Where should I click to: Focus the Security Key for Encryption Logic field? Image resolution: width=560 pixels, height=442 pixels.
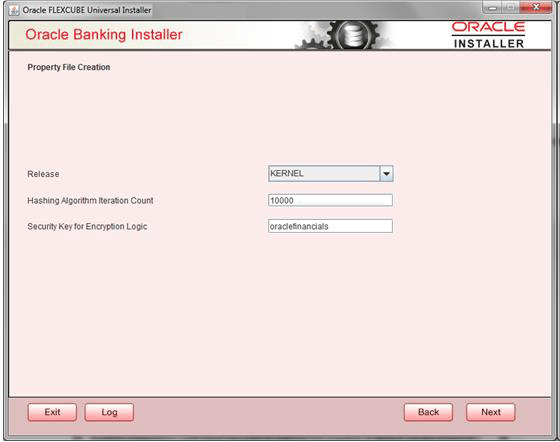point(330,226)
